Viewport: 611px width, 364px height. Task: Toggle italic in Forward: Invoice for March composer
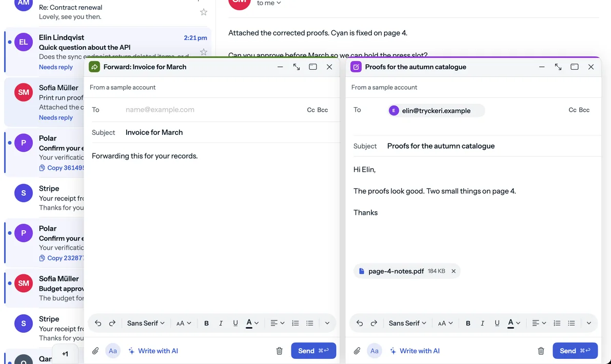pos(221,323)
